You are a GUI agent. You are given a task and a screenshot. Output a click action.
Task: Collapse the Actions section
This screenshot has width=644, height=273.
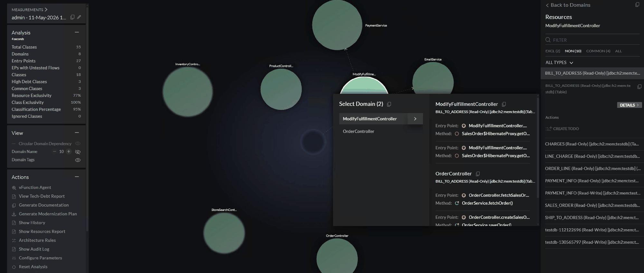77,177
